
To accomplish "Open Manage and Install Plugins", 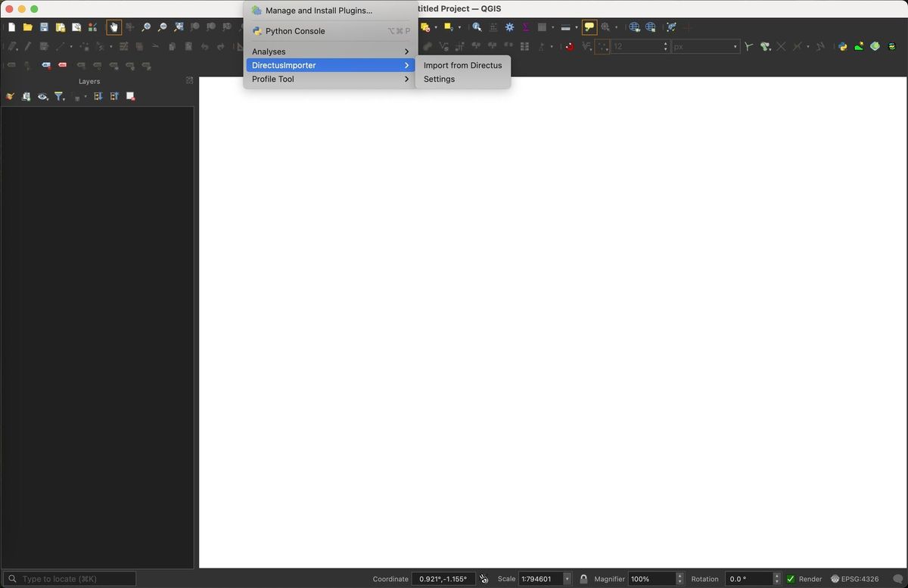I will pyautogui.click(x=318, y=11).
